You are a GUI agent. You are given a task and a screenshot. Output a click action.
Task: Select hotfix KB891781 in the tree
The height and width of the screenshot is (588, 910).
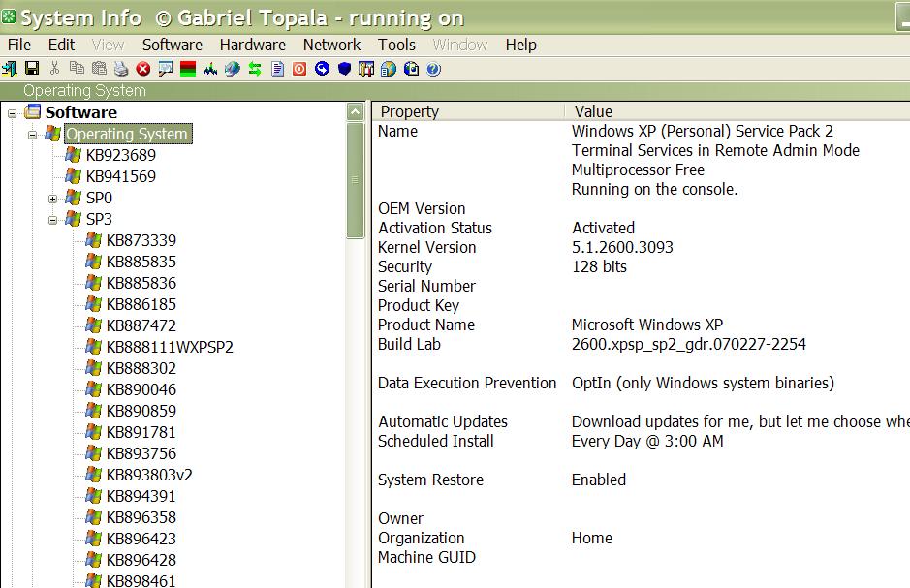(141, 432)
